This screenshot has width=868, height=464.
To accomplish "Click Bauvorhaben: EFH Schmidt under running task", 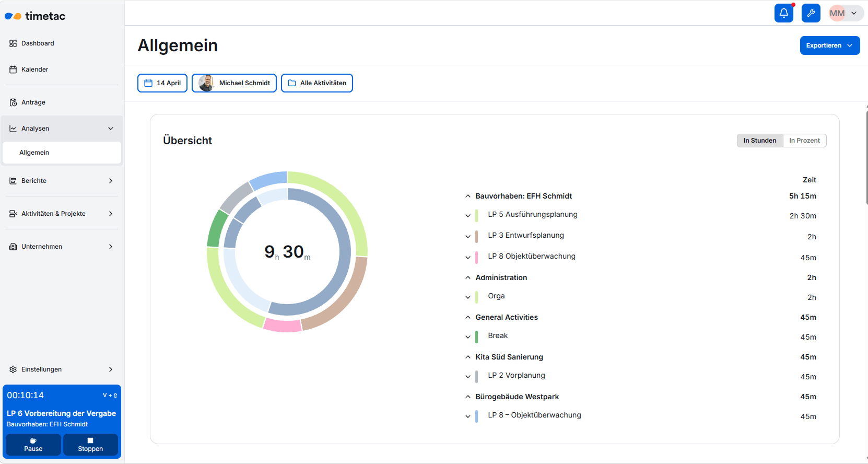I will pyautogui.click(x=47, y=424).
